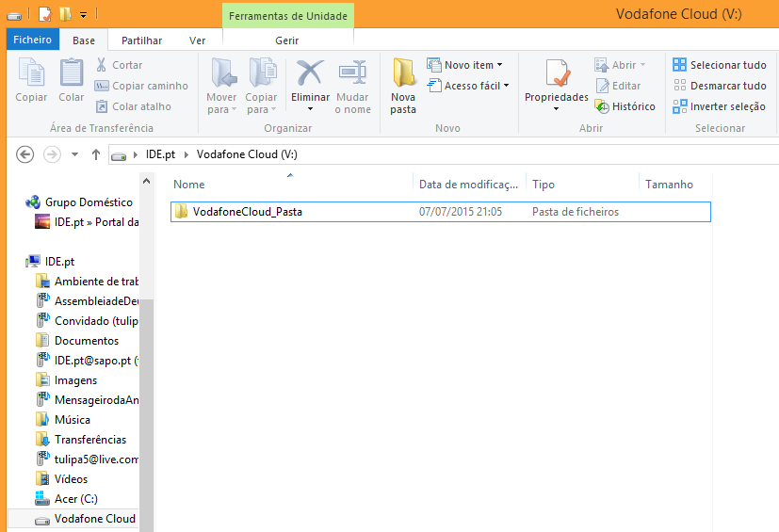Open the Ficheiro tab
The image size is (779, 532).
coord(33,40)
